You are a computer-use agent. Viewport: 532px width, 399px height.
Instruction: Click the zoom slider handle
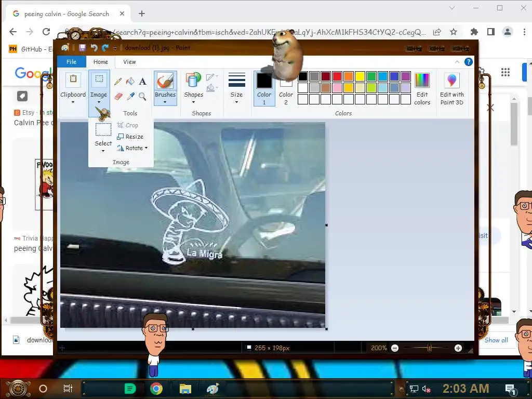(x=429, y=348)
